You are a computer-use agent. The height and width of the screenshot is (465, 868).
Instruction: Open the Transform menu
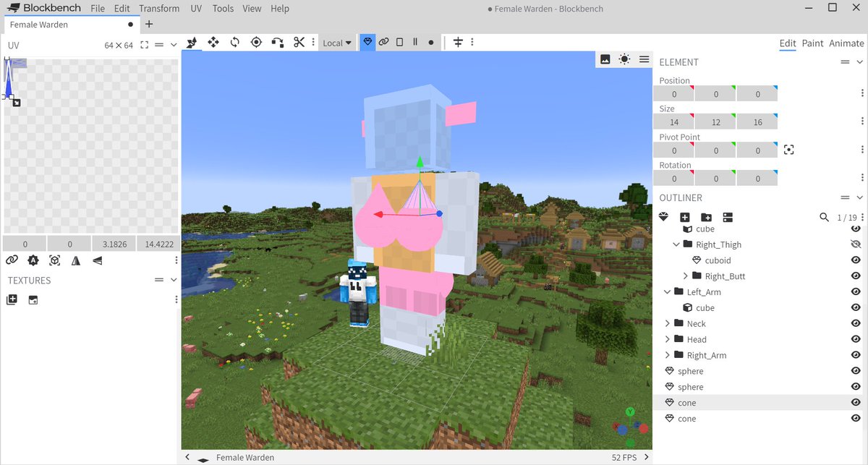(x=159, y=9)
